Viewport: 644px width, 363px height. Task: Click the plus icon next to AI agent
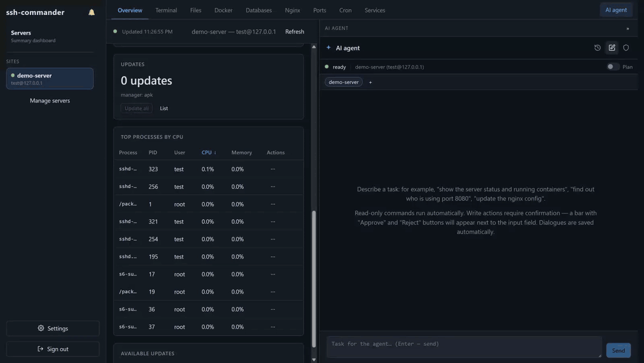328,48
